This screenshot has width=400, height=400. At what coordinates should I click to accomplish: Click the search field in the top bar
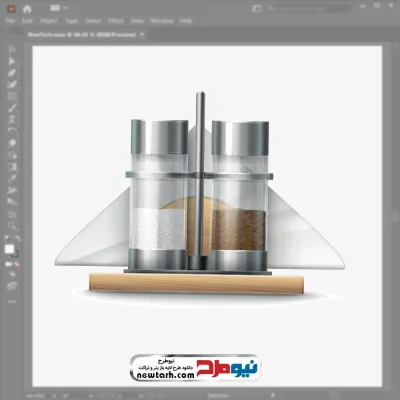pyautogui.click(x=308, y=9)
